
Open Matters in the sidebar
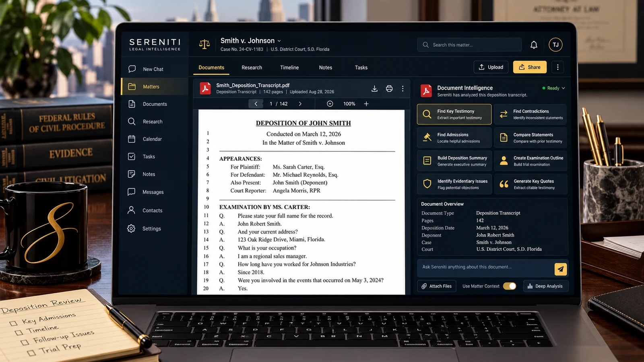[155, 86]
